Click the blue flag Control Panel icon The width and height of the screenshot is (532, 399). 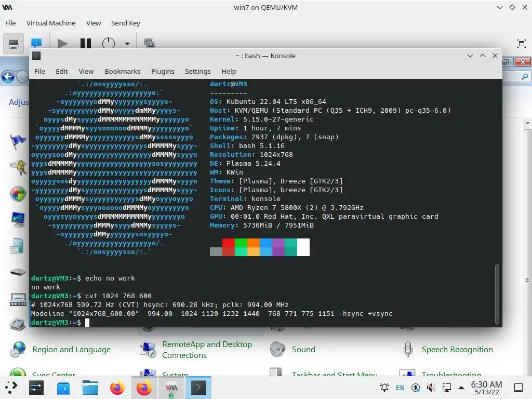18,142
